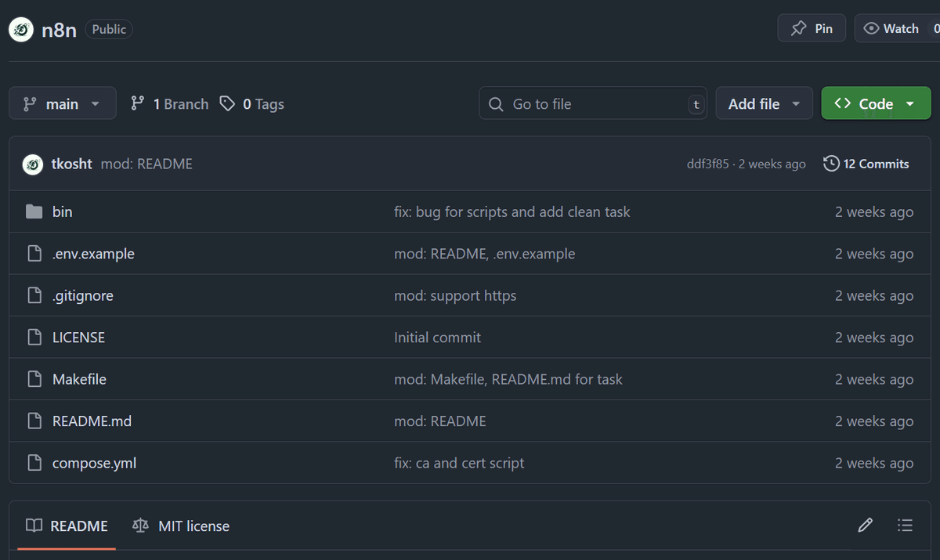Image resolution: width=940 pixels, height=560 pixels.
Task: Click the pencil edit README icon
Action: coord(865,525)
